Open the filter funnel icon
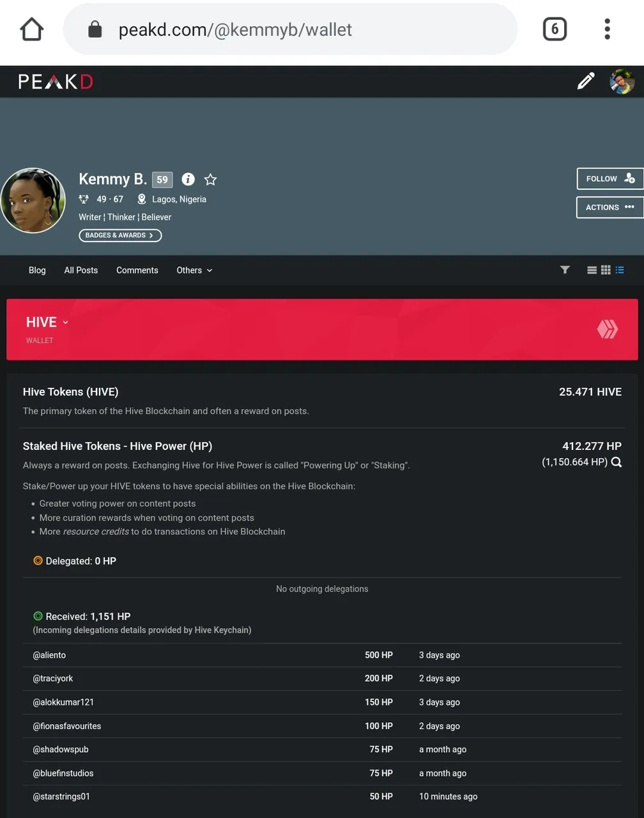The height and width of the screenshot is (818, 644). 565,270
